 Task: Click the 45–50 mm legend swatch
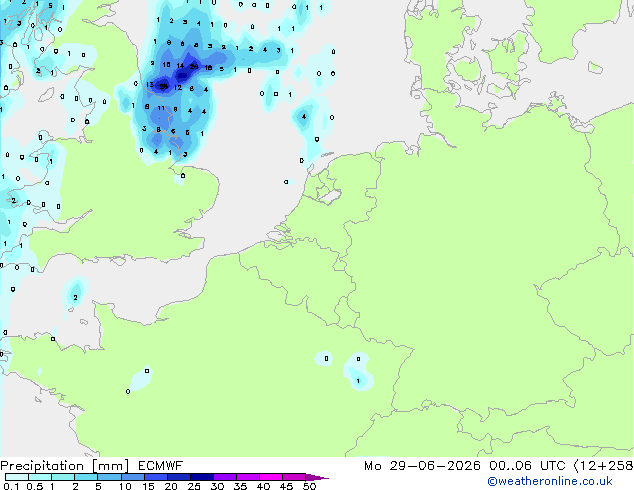[294, 477]
